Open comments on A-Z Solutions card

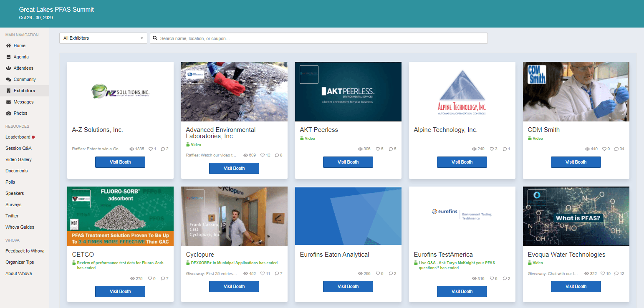point(163,149)
